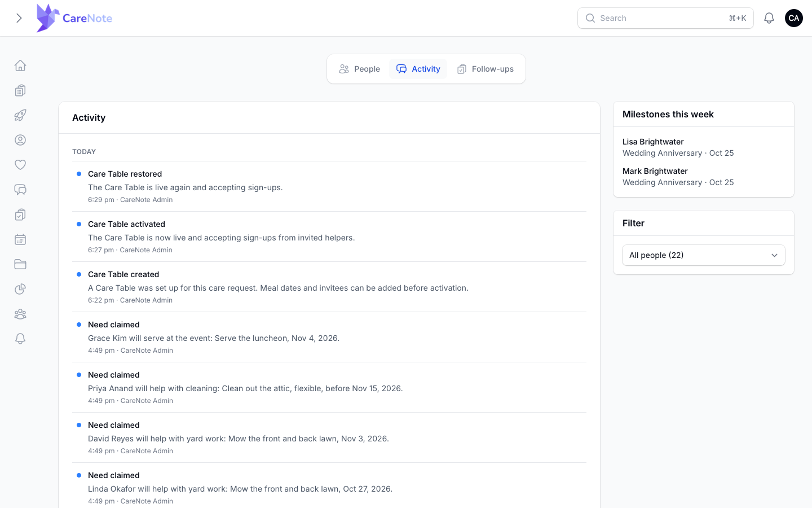Open the person profile sidebar icon
The image size is (812, 508).
[20, 140]
